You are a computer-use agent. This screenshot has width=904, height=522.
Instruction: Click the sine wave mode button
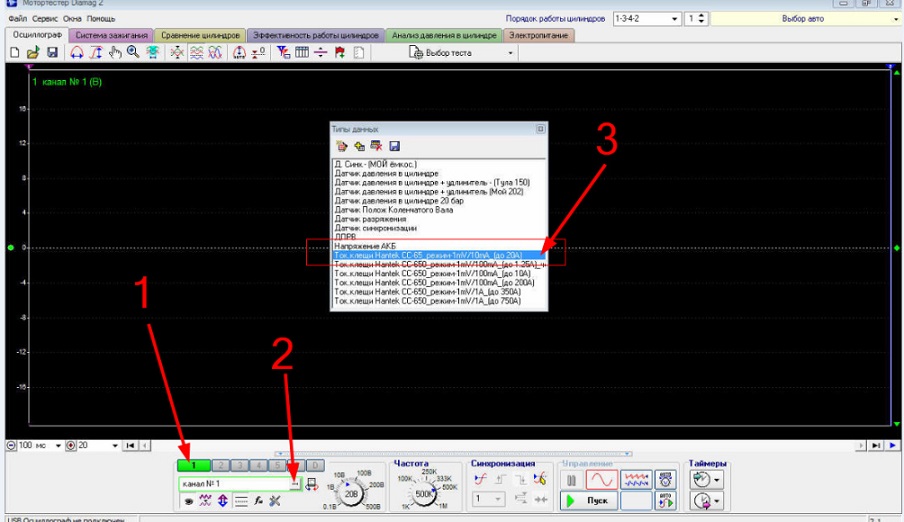click(x=602, y=479)
